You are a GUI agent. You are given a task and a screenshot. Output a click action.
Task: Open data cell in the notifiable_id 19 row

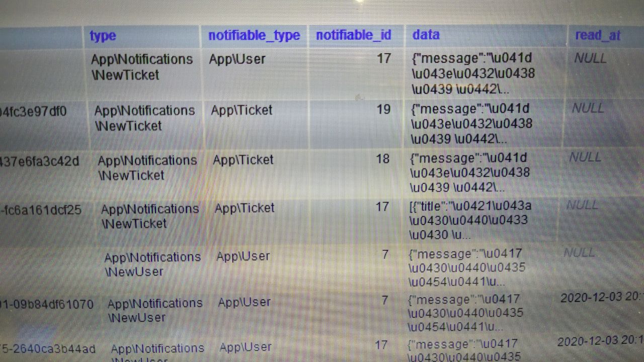click(472, 123)
